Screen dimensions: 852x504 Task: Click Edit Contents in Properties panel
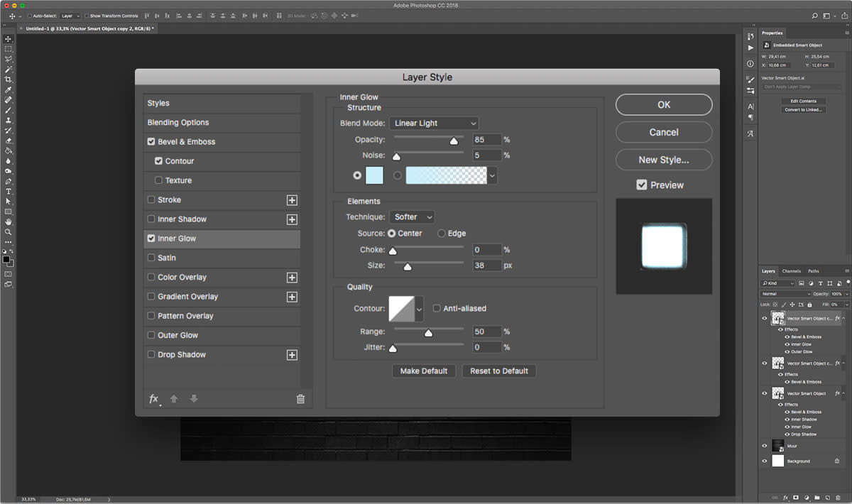pos(803,102)
